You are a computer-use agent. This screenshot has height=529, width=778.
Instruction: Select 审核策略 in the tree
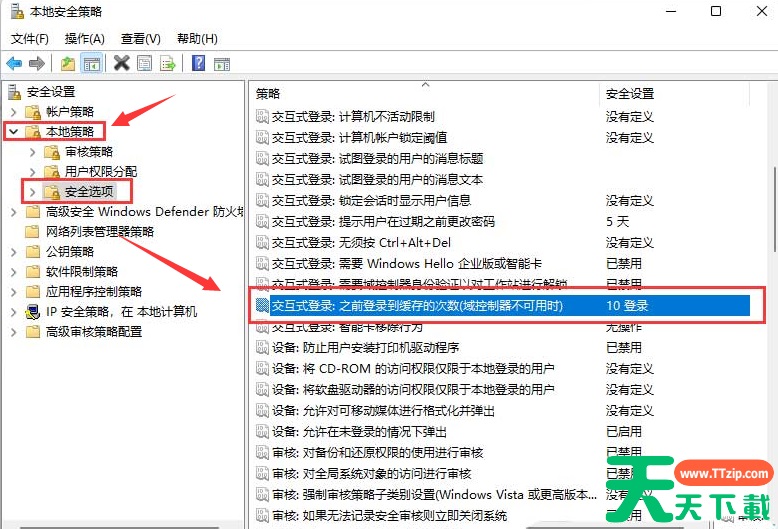[x=89, y=152]
